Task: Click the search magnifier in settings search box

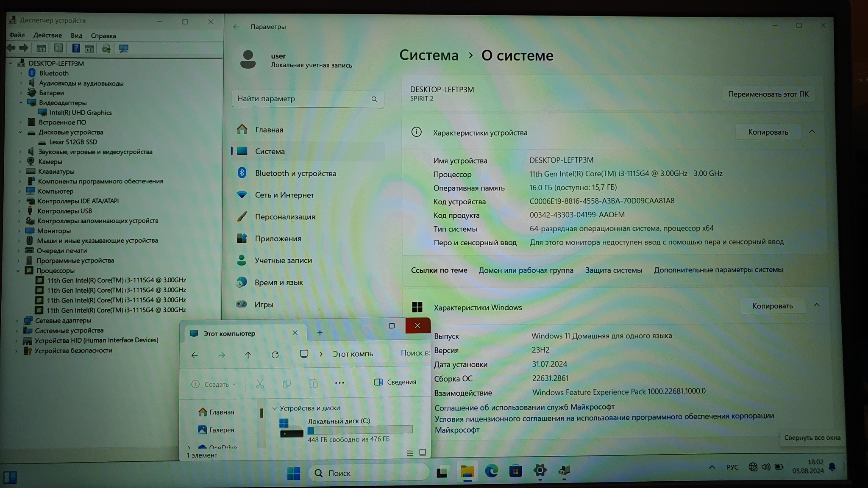Action: click(x=374, y=99)
